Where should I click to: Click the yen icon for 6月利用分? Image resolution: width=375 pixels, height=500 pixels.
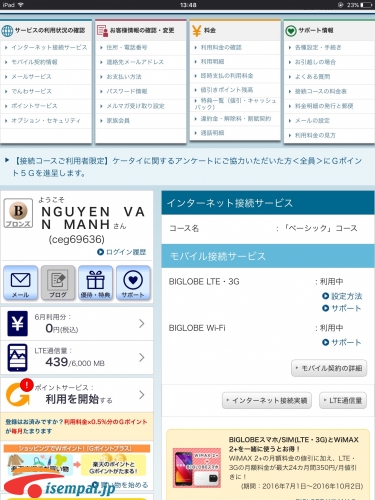pyautogui.click(x=17, y=323)
